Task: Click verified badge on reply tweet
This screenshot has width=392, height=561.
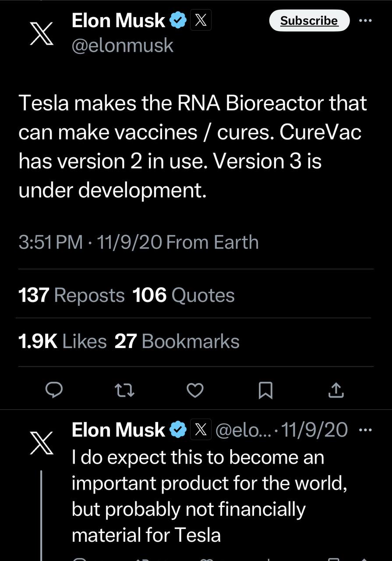Action: point(178,430)
